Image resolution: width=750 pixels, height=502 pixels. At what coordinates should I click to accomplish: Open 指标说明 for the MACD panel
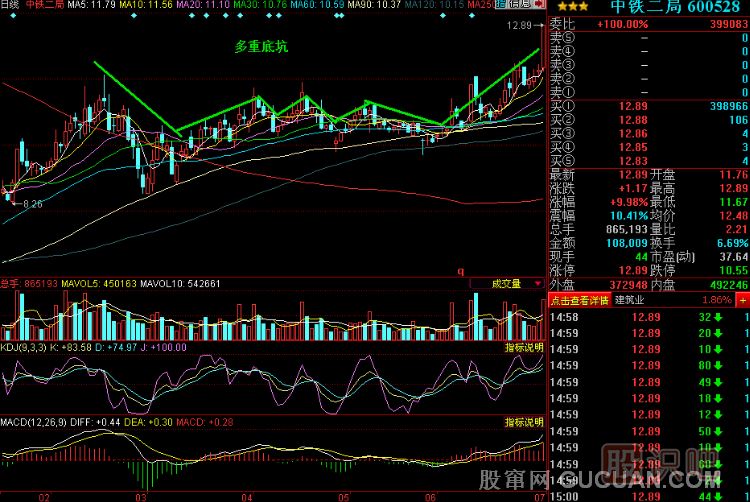[523, 423]
